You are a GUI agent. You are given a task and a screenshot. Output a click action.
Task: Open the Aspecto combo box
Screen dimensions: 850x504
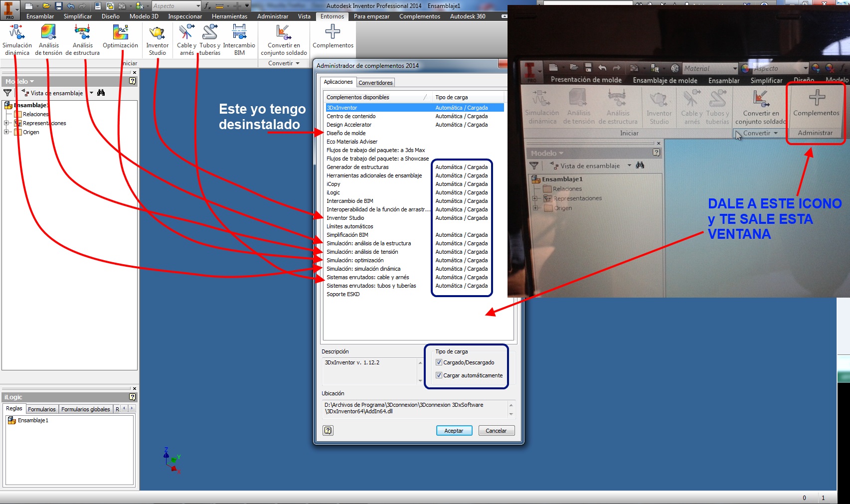[x=176, y=6]
